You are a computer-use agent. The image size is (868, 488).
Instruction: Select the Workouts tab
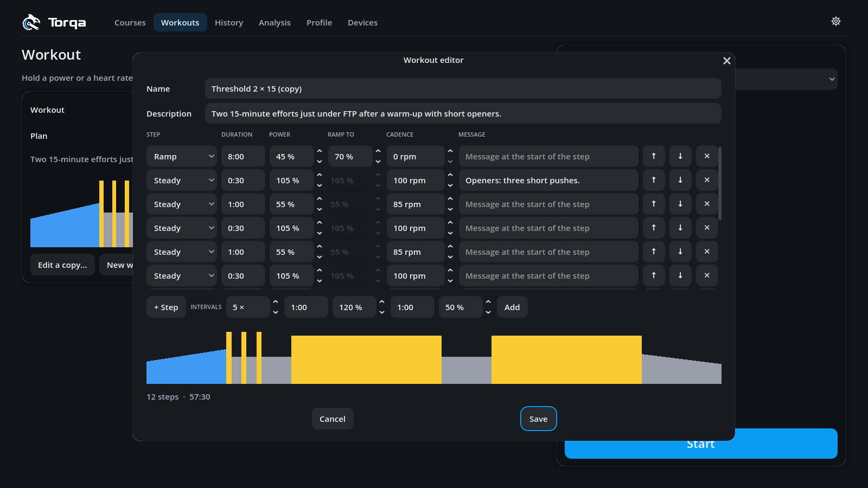click(180, 22)
